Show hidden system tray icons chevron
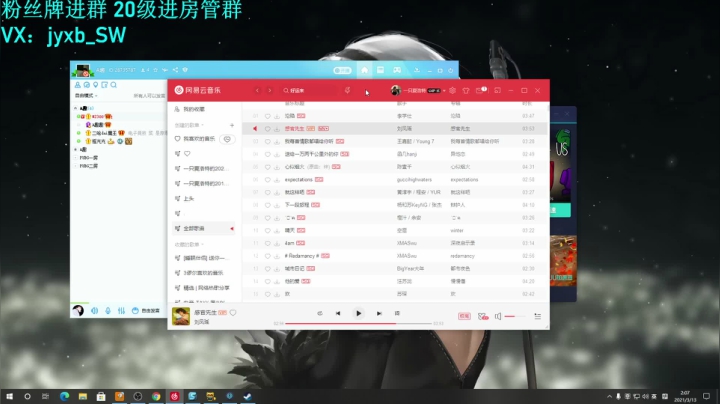The width and height of the screenshot is (720, 404). click(609, 396)
